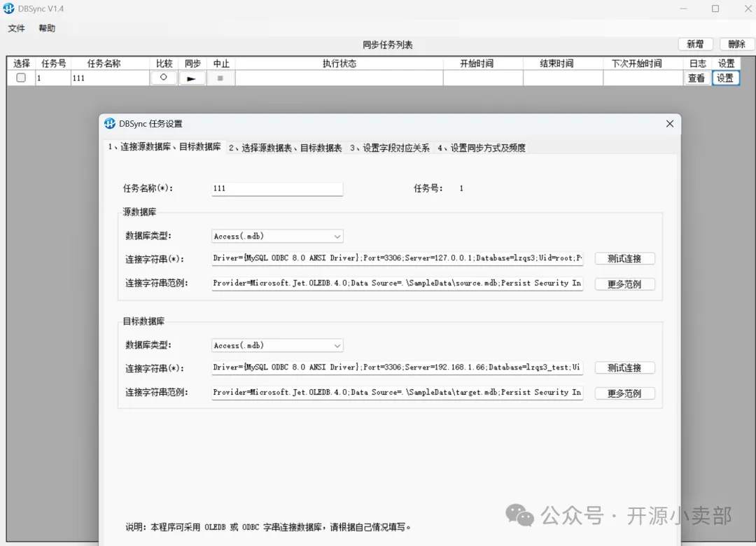756x546 pixels.
Task: Test the source database connection
Action: [624, 258]
